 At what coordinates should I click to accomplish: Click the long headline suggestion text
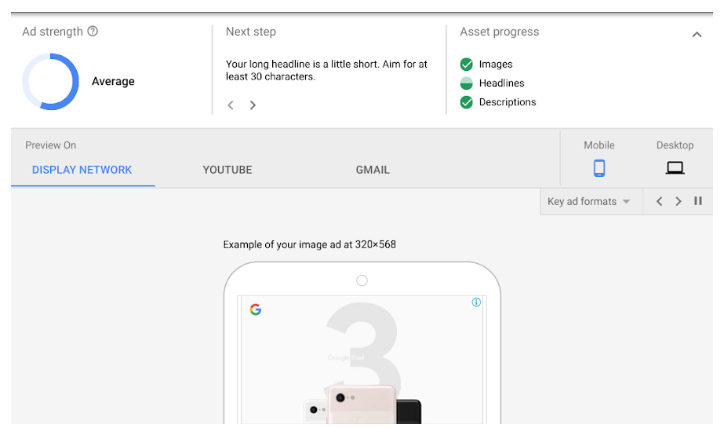326,71
